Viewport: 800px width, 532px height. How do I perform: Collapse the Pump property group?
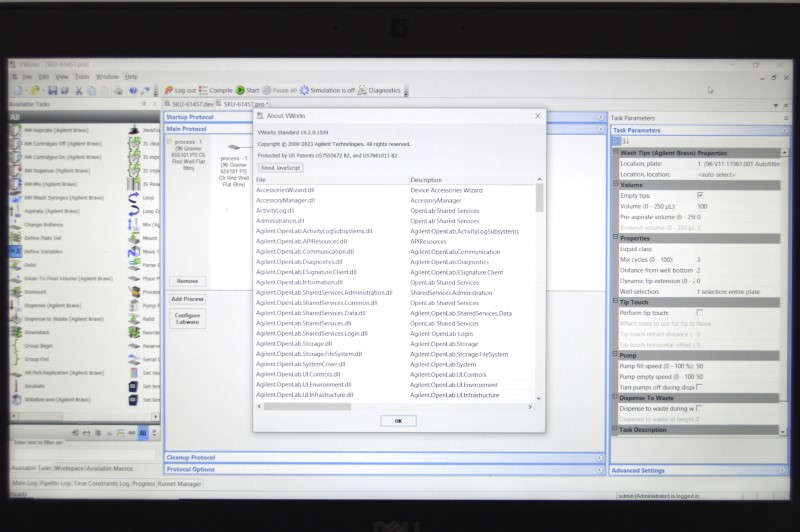pyautogui.click(x=615, y=354)
